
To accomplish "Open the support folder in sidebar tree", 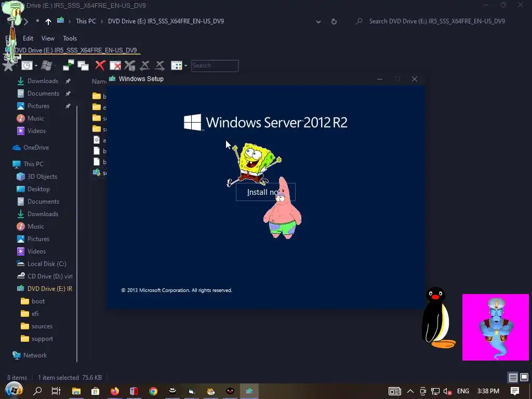I will click(42, 339).
